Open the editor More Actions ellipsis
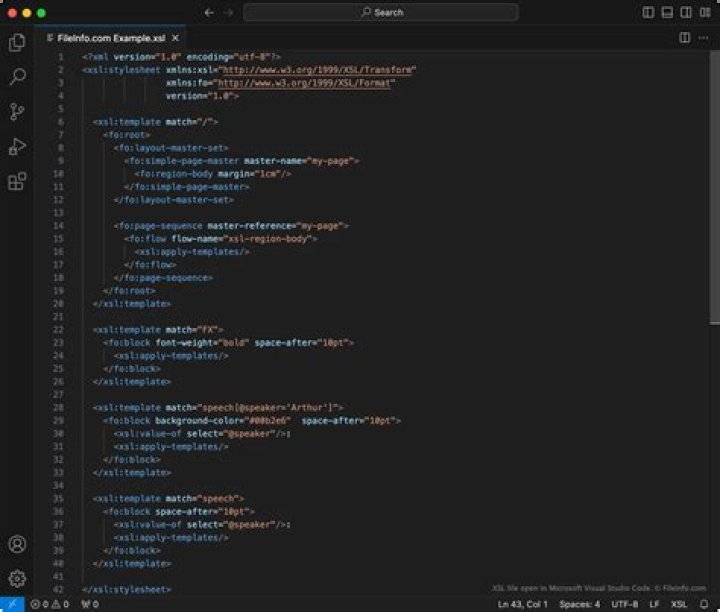This screenshot has height=612, width=720. tap(703, 38)
